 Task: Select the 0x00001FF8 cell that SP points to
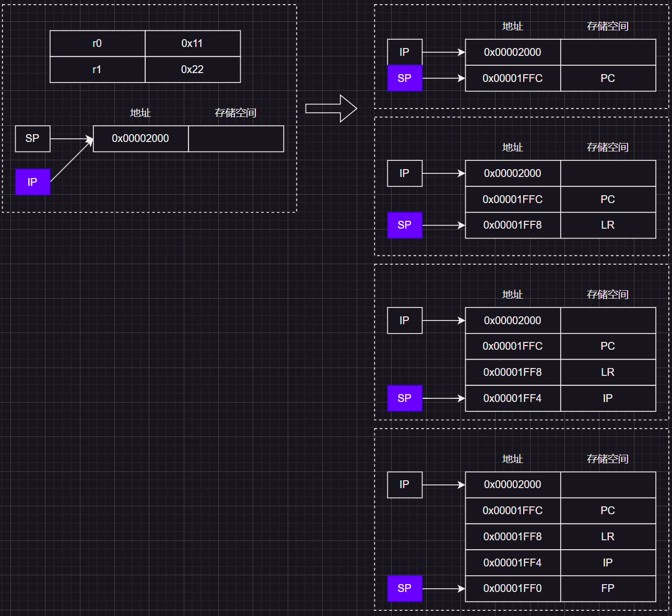click(513, 225)
